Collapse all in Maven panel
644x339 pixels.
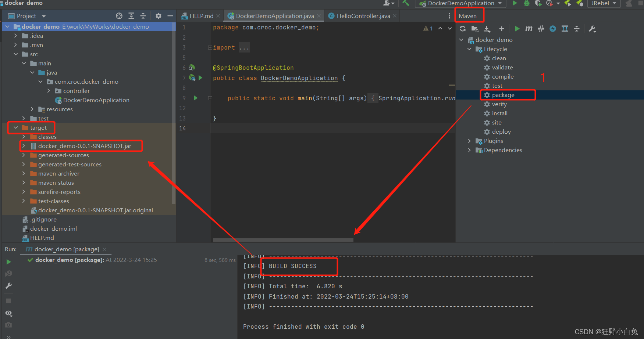pyautogui.click(x=577, y=29)
